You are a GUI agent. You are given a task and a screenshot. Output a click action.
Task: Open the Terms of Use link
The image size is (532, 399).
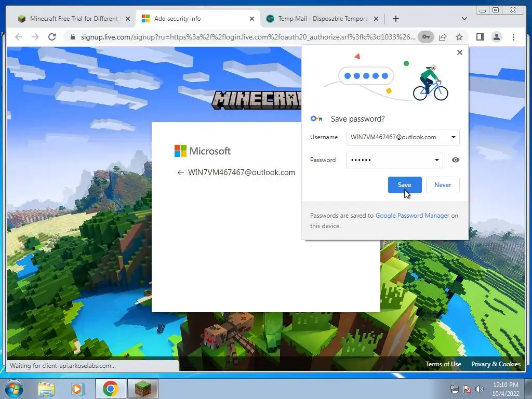tap(444, 364)
